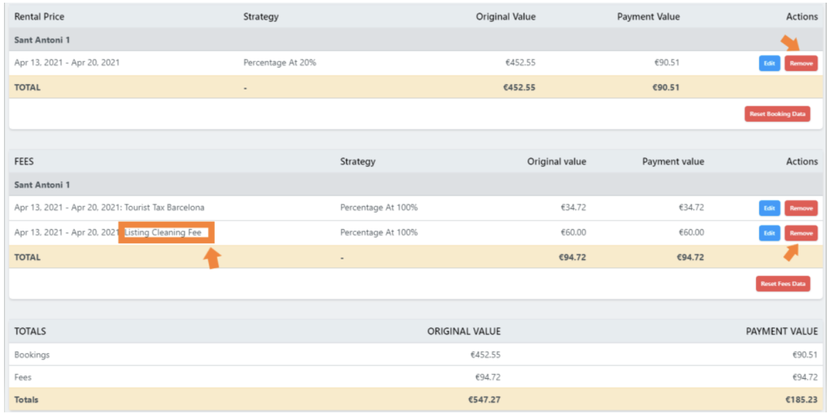Edit the Tourist Tax Barcelona fee
This screenshot has width=828, height=413.
pyautogui.click(x=769, y=208)
